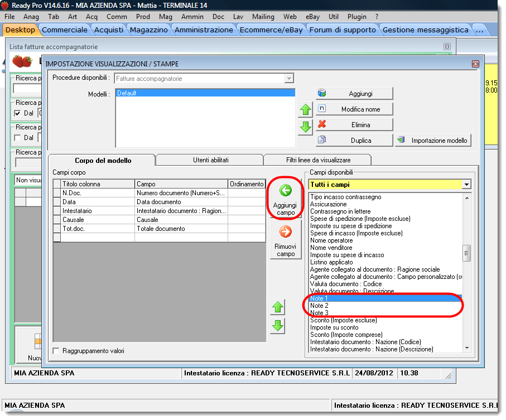Move field up with green arrow under Rimuovi campo
Screen dimensions: 506x420
click(277, 307)
